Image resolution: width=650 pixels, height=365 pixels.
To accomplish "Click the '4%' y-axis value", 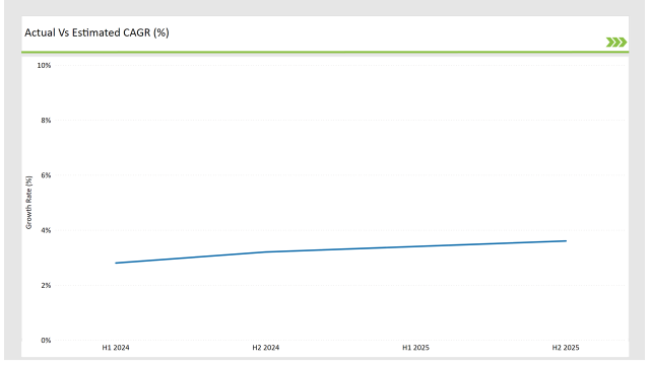I will 46,230.
